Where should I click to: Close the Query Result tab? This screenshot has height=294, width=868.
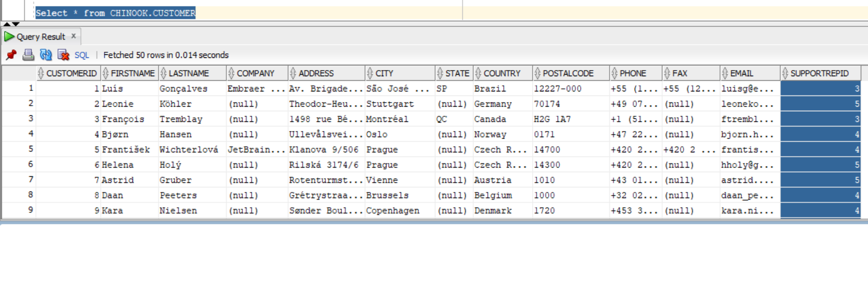(74, 36)
